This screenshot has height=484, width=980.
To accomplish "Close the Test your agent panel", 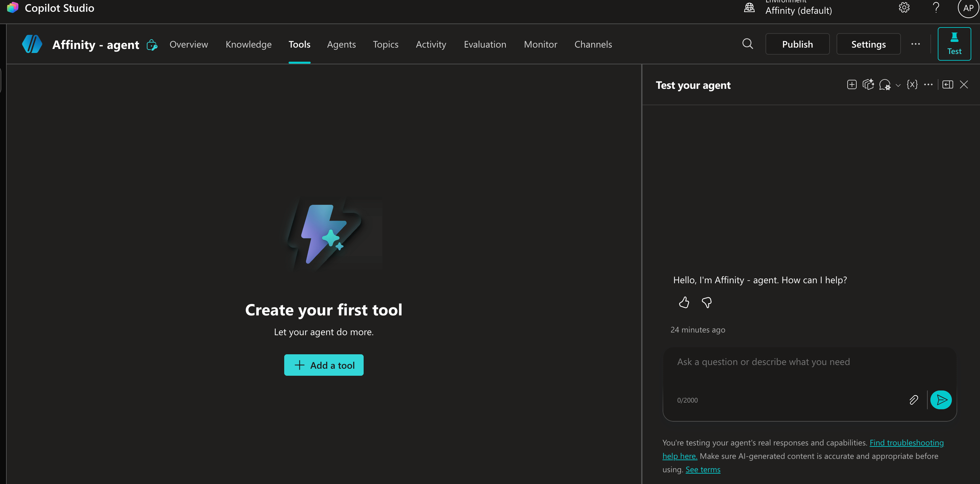I will click(964, 84).
